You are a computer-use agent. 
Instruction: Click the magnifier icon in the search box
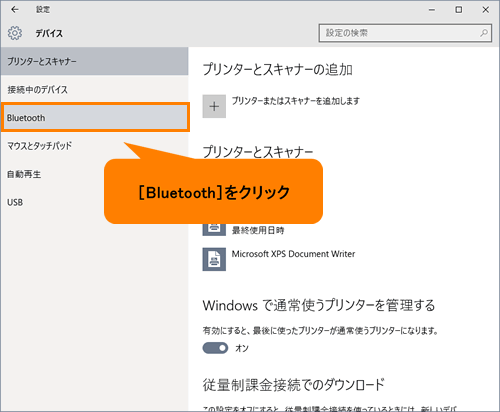[484, 33]
